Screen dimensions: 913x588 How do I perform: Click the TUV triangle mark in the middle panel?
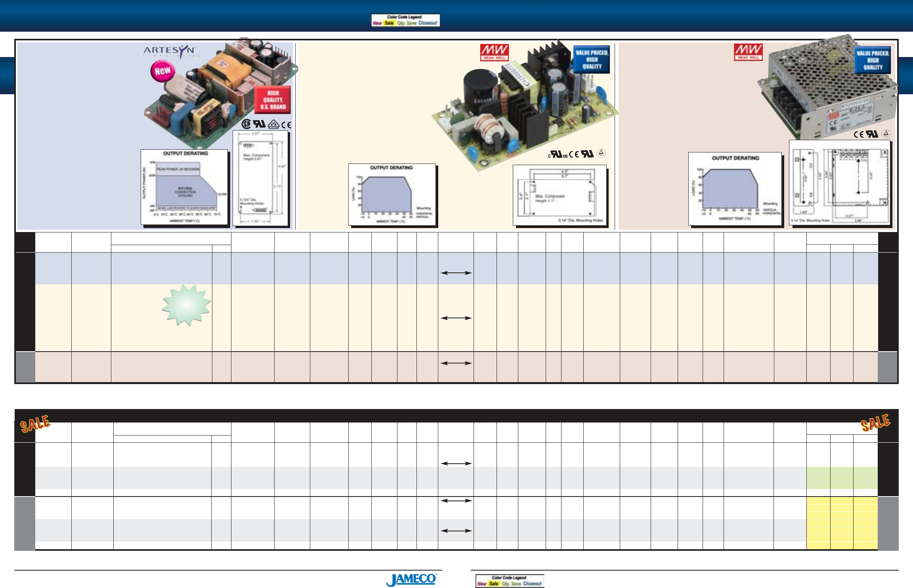click(601, 153)
